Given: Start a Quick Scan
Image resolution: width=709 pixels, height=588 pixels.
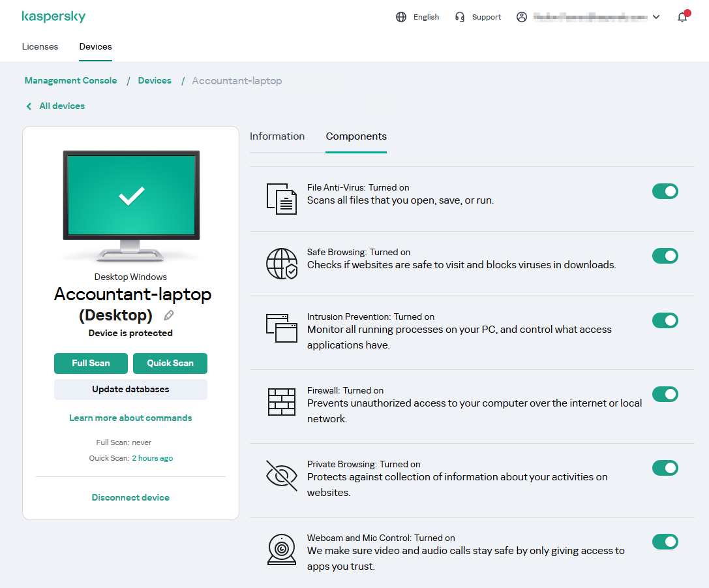Looking at the screenshot, I should [x=170, y=364].
